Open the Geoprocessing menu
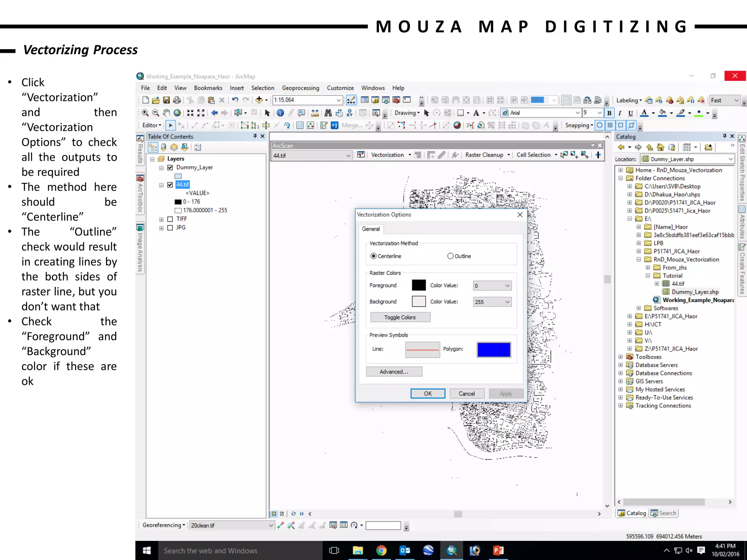Image resolution: width=747 pixels, height=560 pixels. click(300, 88)
